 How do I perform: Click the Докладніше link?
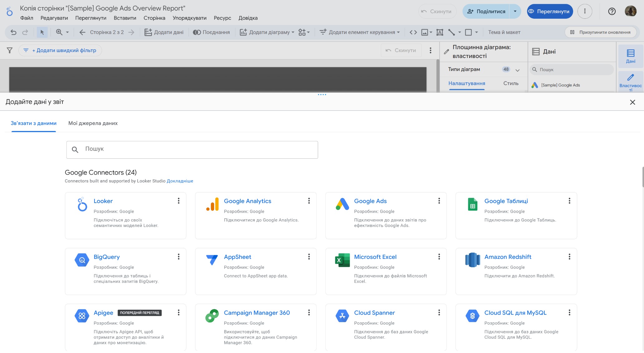coord(180,181)
